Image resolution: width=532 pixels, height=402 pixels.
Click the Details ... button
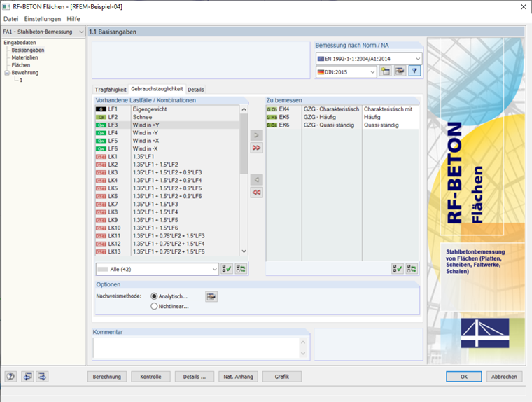point(195,377)
